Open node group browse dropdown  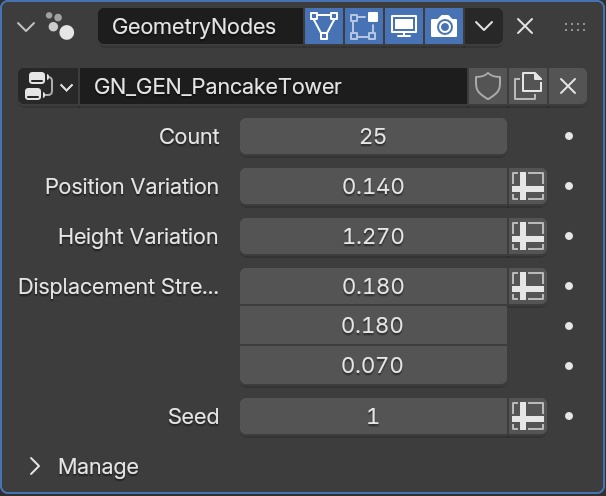(47, 87)
